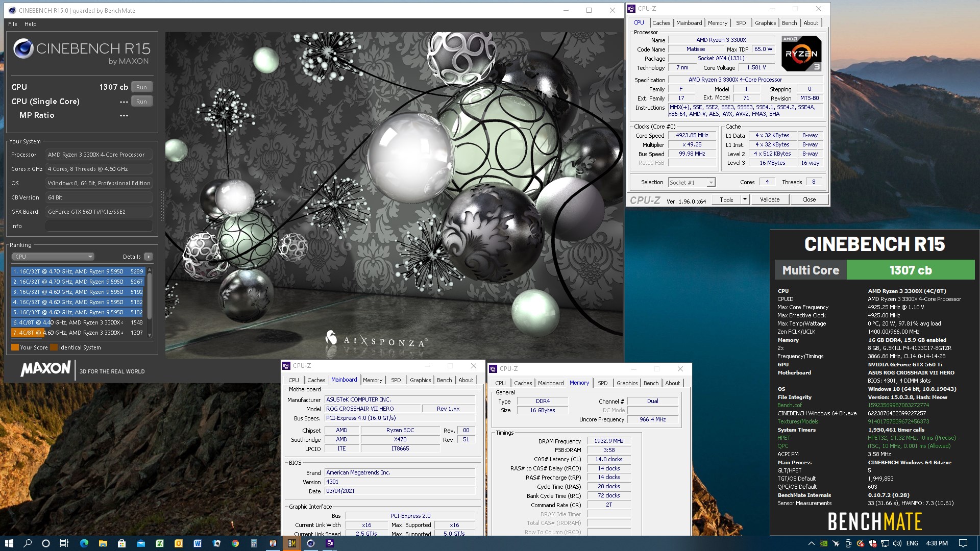
Task: Open the Socket #1 selection dropdown
Action: point(692,183)
